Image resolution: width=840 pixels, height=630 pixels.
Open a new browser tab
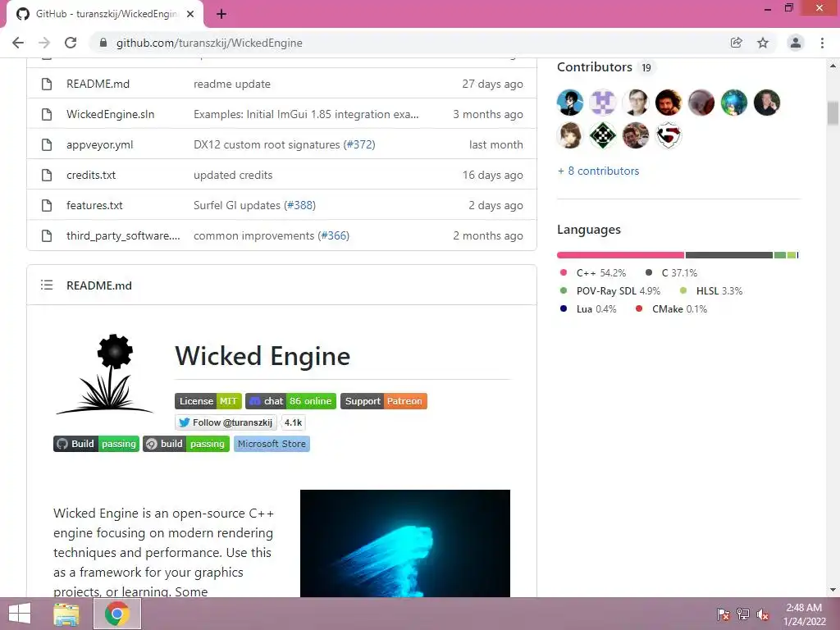[221, 15]
